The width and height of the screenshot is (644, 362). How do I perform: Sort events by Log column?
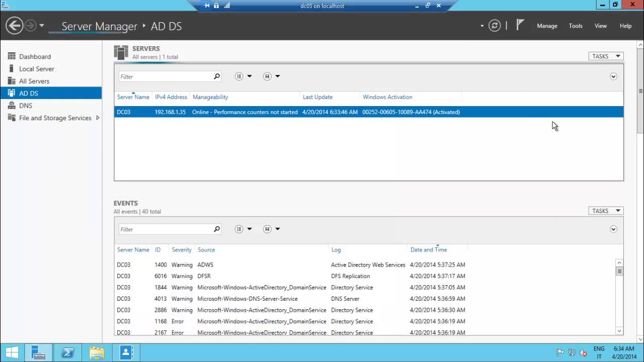[336, 250]
